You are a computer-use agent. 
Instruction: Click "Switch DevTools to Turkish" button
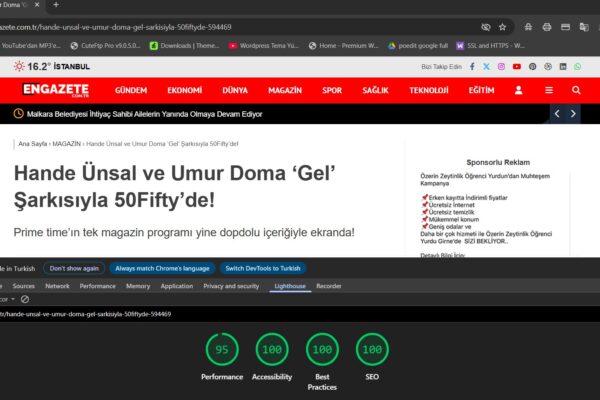click(263, 268)
